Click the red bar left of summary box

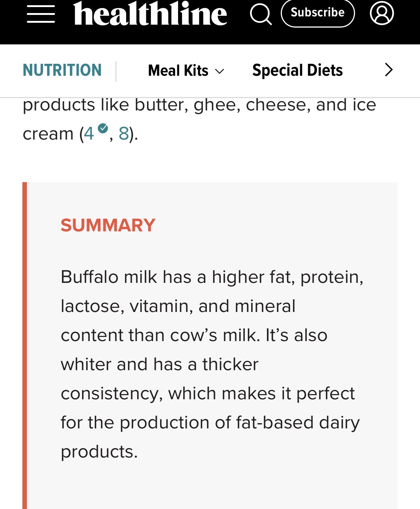25,345
